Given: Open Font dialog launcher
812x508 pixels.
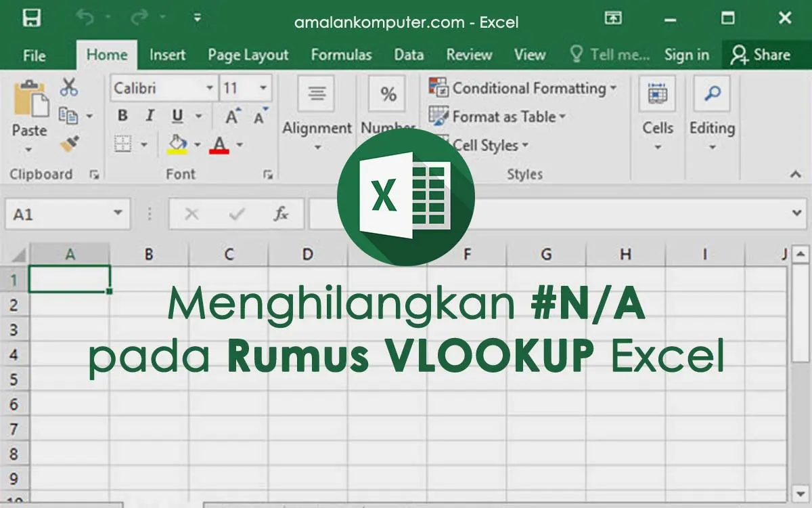Looking at the screenshot, I should click(x=268, y=175).
